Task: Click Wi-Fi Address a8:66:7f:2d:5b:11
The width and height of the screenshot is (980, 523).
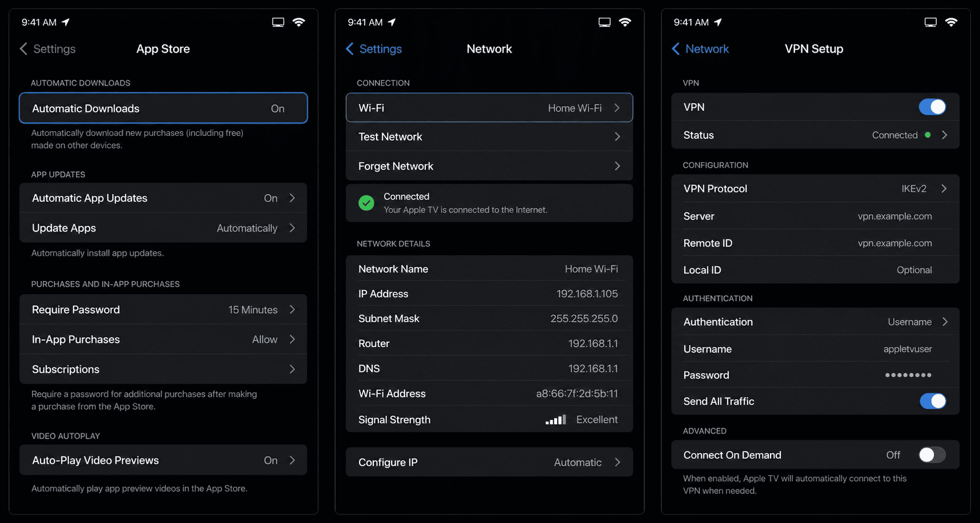Action: (x=577, y=393)
